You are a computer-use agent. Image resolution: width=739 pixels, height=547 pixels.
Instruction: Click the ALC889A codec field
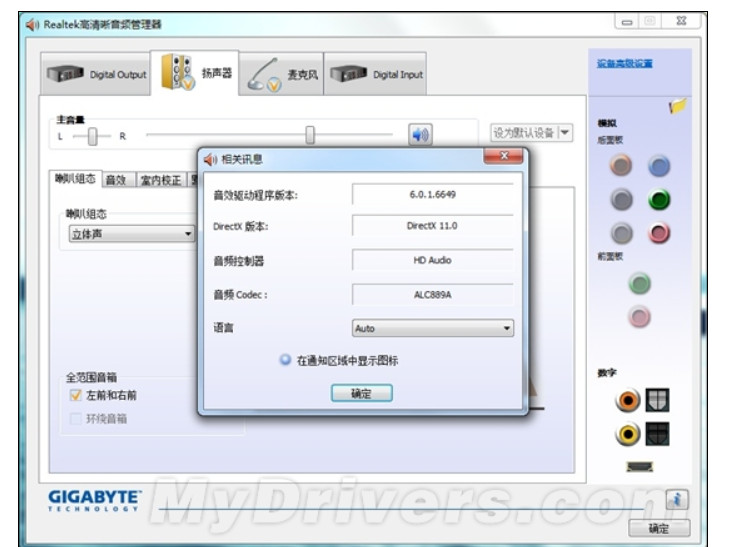pos(433,294)
